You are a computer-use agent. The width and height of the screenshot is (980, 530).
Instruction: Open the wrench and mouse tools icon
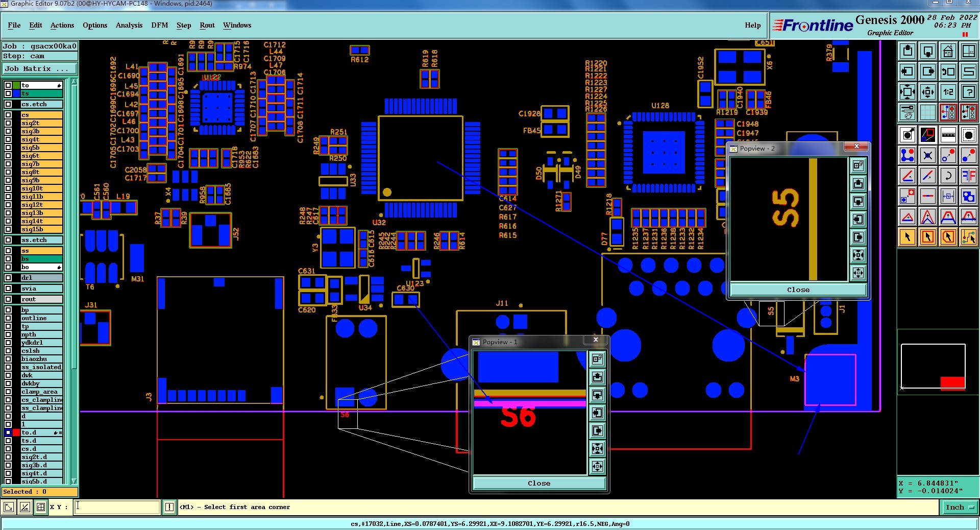point(908,112)
